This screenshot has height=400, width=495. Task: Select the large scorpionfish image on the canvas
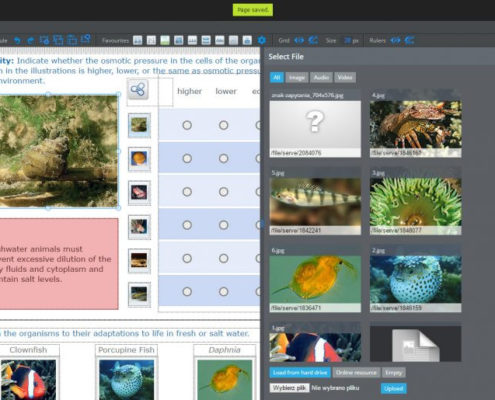click(x=59, y=151)
